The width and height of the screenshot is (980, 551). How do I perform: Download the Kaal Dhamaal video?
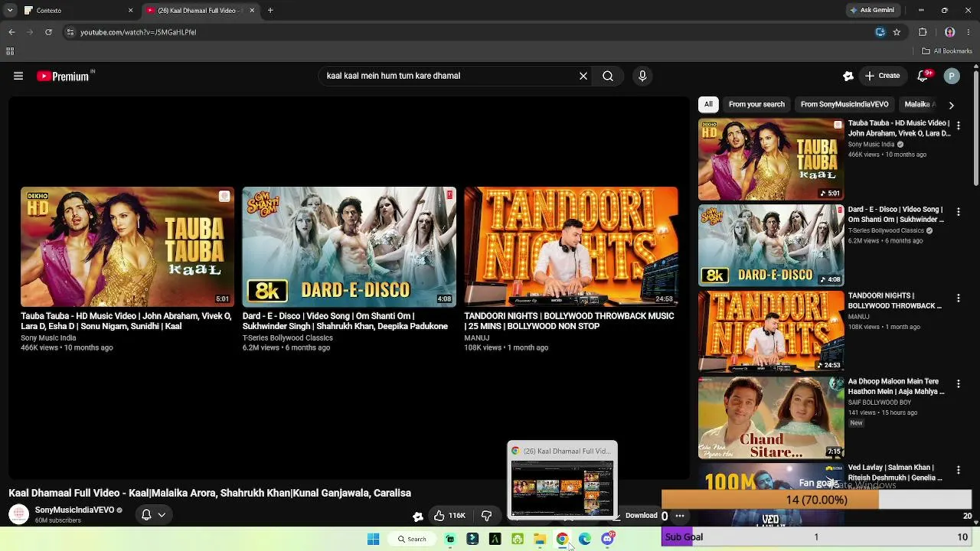[641, 516]
